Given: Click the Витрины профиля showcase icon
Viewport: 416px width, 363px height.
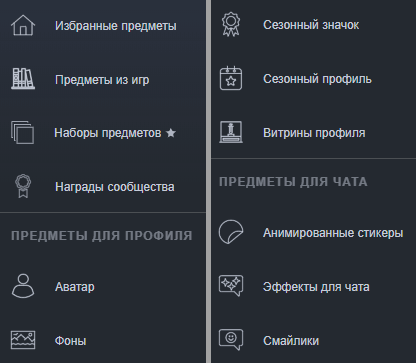Looking at the screenshot, I should click(231, 132).
